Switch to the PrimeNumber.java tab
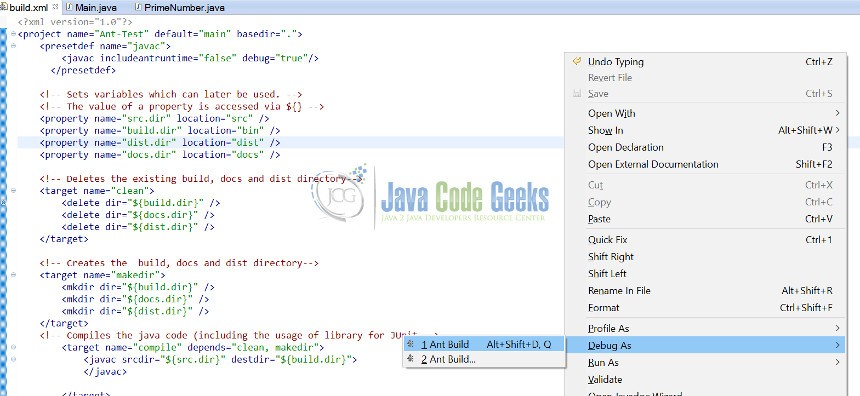 tap(184, 8)
